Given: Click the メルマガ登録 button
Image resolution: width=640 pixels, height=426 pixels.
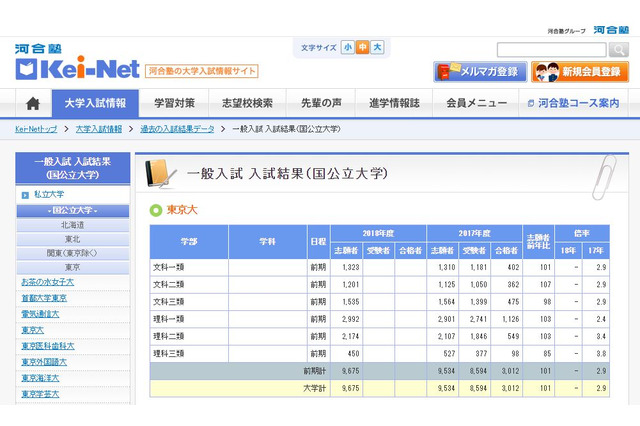Looking at the screenshot, I should [x=480, y=72].
